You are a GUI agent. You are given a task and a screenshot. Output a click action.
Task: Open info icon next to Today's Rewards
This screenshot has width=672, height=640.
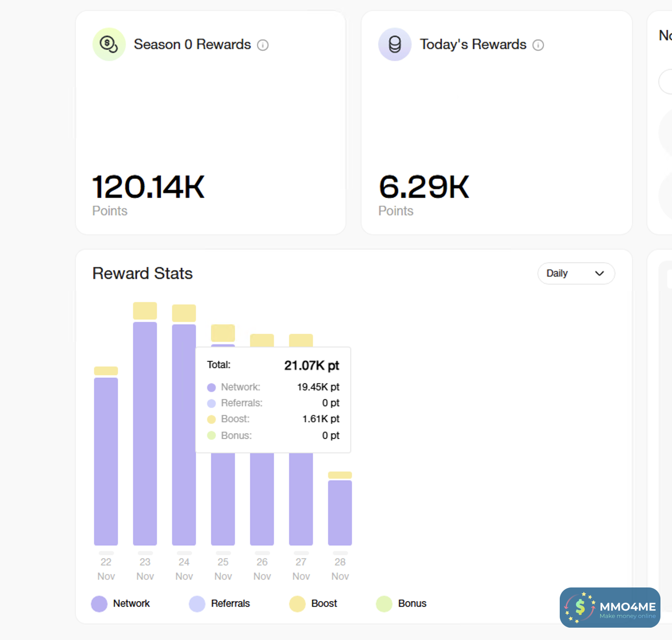pos(538,45)
